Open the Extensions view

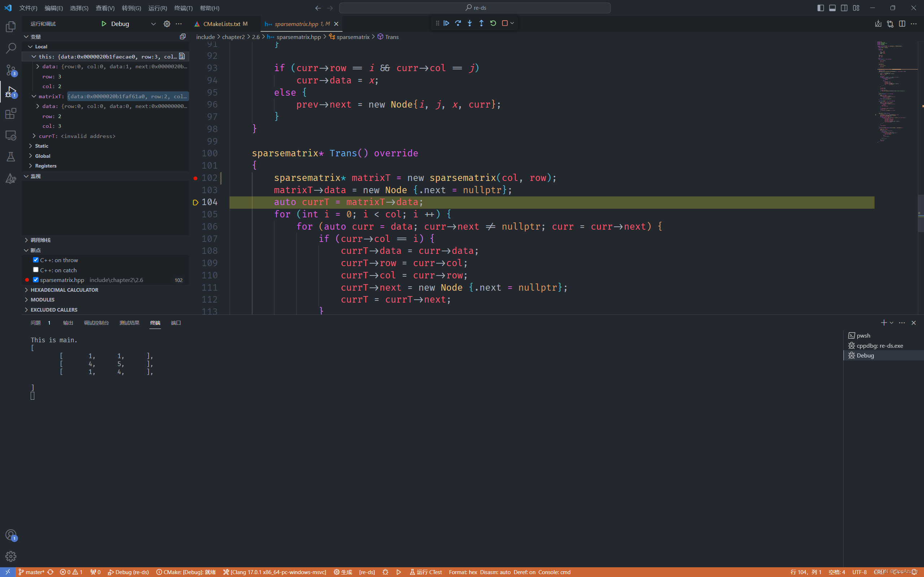click(x=11, y=113)
